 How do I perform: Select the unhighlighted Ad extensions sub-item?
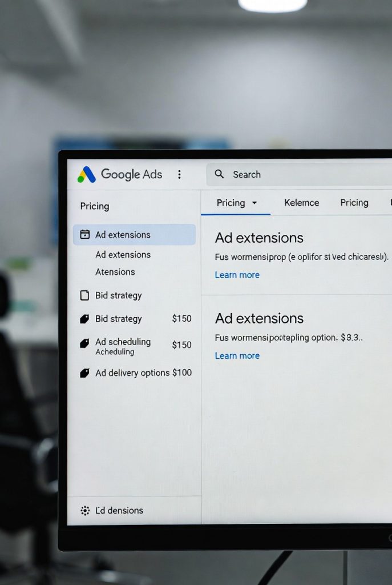[123, 255]
